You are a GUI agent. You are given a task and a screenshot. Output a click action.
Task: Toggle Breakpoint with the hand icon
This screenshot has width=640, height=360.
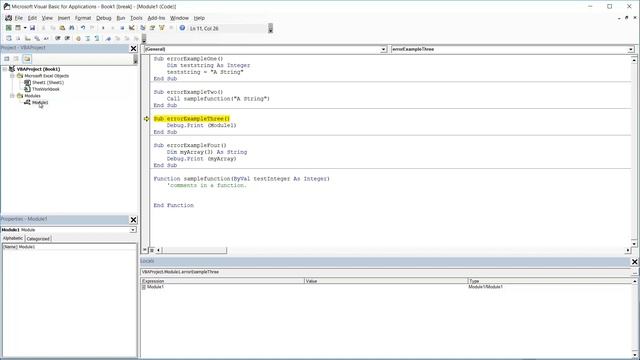(78, 38)
